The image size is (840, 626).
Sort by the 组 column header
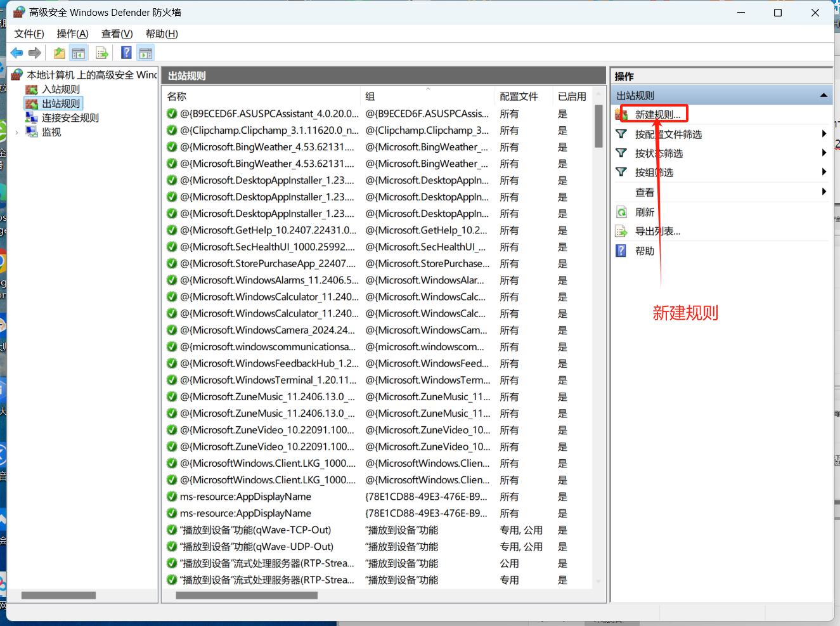427,96
